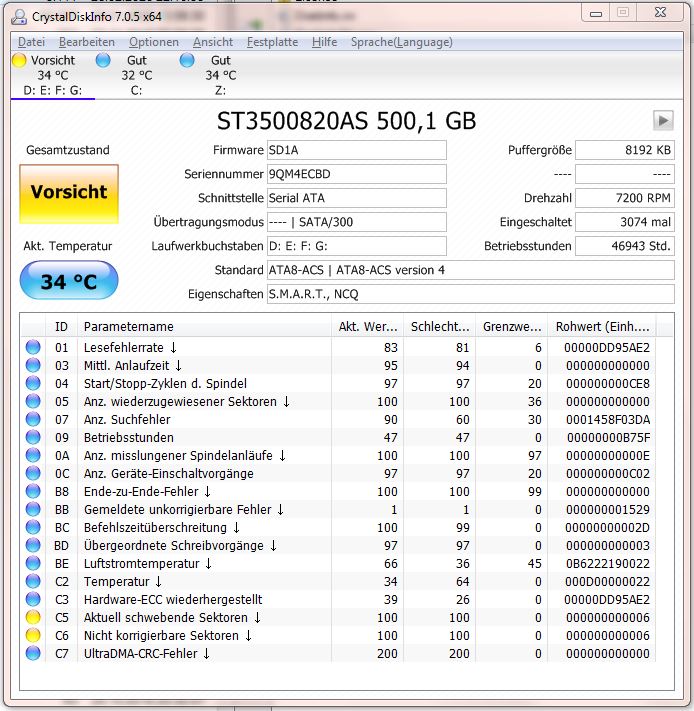The width and height of the screenshot is (694, 711).
Task: Click the Betriebsstunden value 46943 Std.
Action: pos(625,246)
